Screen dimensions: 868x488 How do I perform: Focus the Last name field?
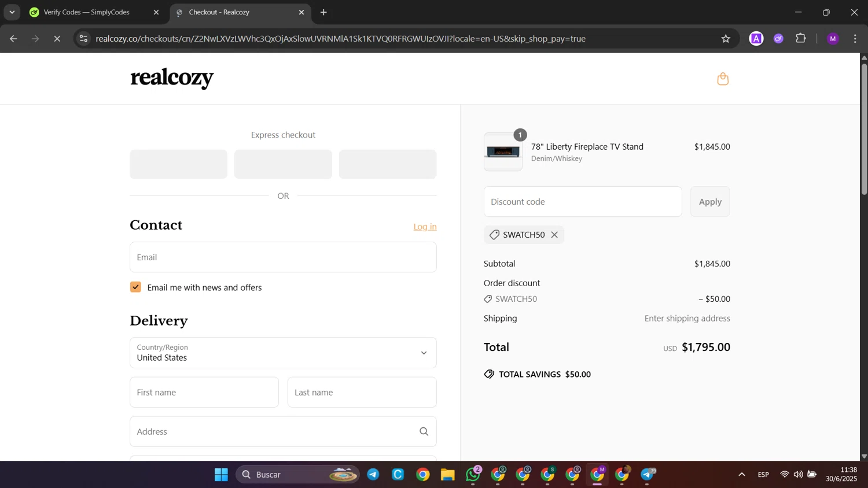coord(362,392)
